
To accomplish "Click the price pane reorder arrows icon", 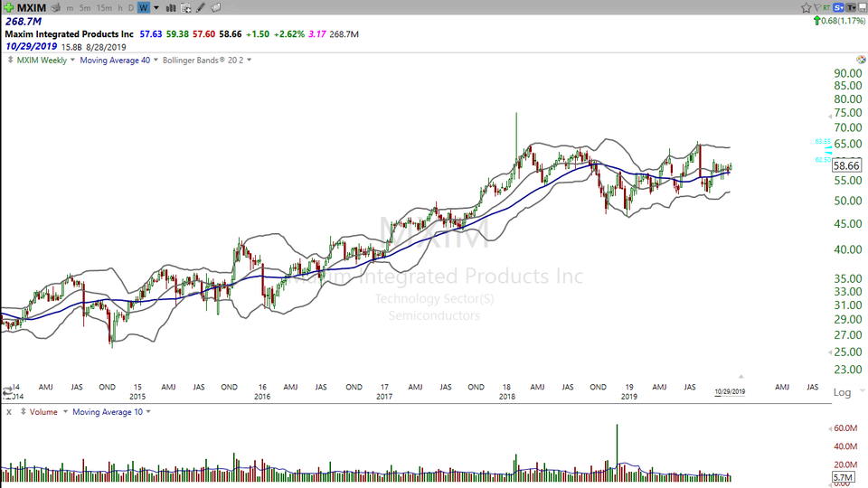I will coord(10,60).
